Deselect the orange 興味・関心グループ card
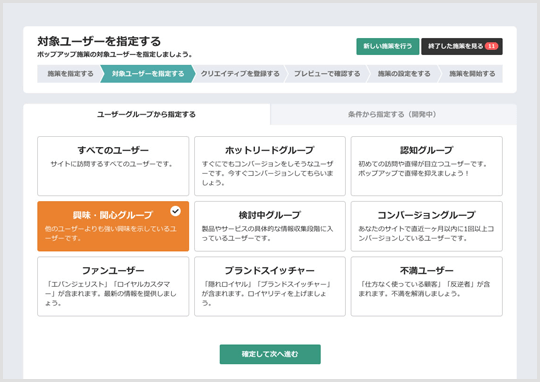540x382 pixels. pyautogui.click(x=113, y=226)
